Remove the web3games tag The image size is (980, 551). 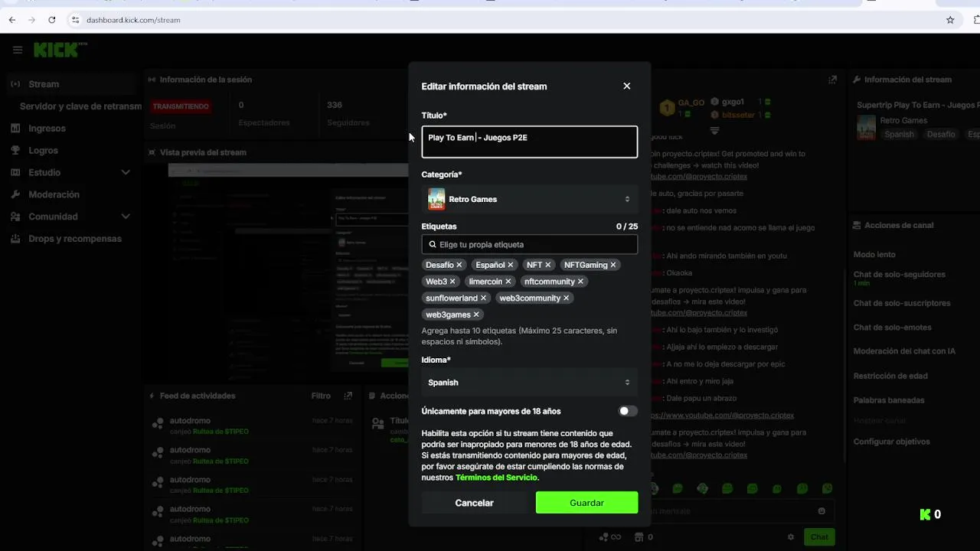[476, 315]
